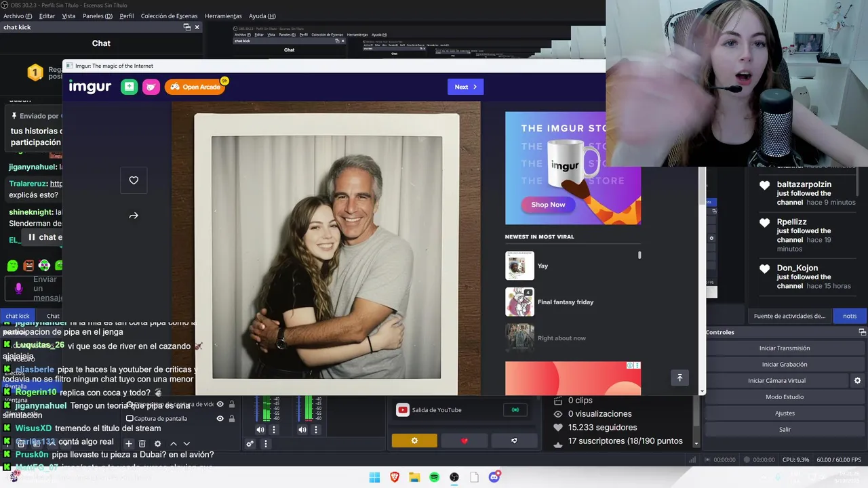Click down arrow on stats panel scrollbar
This screenshot has height=488, width=868.
[x=696, y=443]
